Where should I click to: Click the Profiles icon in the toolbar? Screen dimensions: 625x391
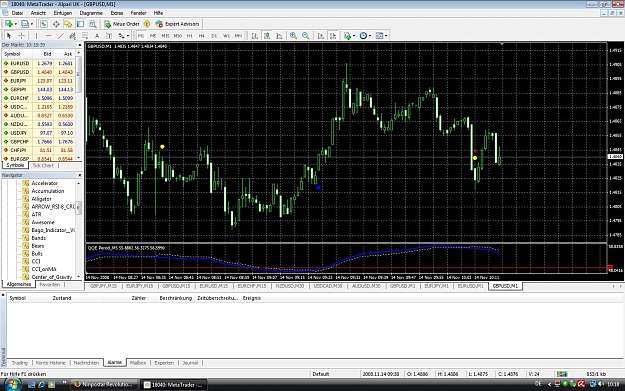(x=25, y=24)
